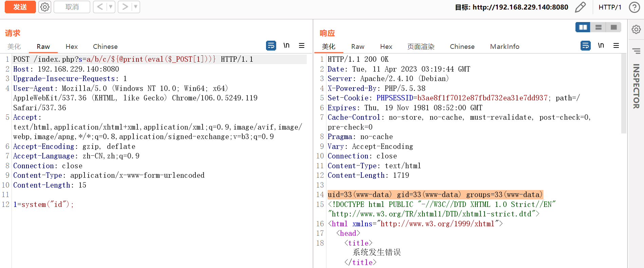The height and width of the screenshot is (268, 644).
Task: Go to next request with forward arrow
Action: pos(125,7)
